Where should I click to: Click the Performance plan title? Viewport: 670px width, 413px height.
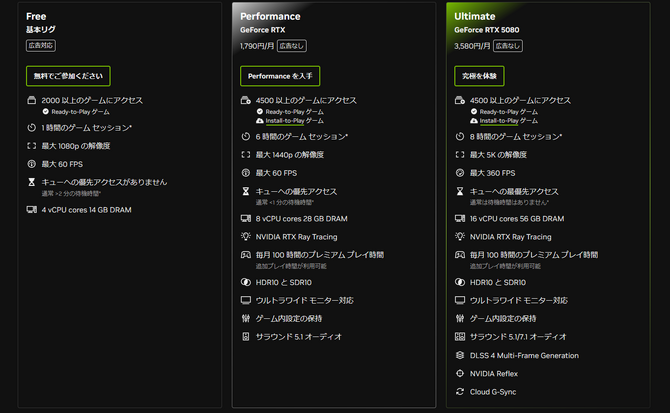click(x=270, y=16)
